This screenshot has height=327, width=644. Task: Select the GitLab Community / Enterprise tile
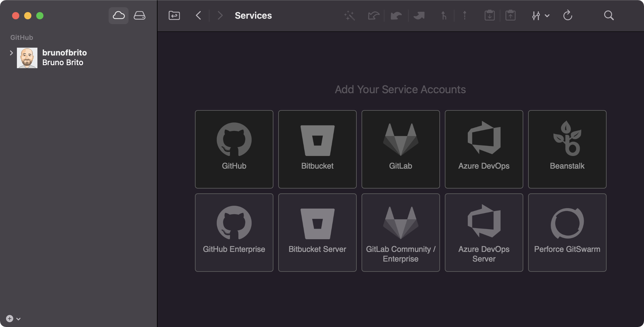pyautogui.click(x=400, y=232)
